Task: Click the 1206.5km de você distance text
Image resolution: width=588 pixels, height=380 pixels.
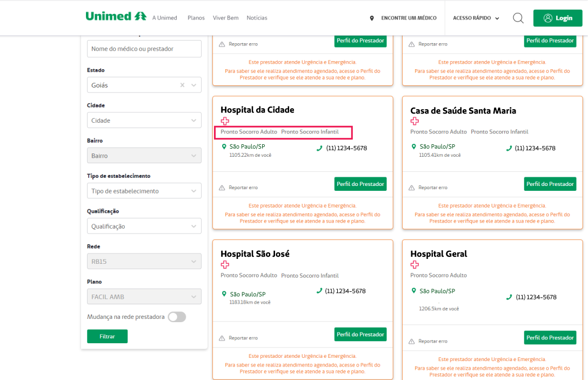Action: [439, 309]
